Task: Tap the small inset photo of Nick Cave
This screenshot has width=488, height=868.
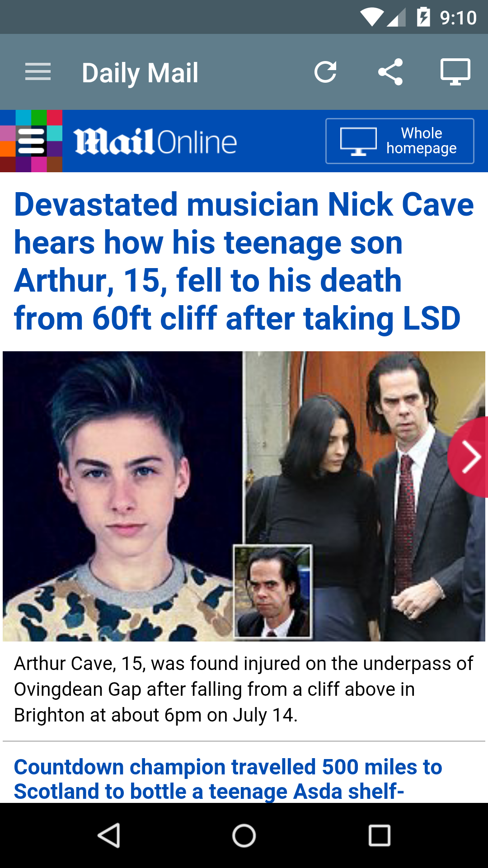Action: click(272, 592)
